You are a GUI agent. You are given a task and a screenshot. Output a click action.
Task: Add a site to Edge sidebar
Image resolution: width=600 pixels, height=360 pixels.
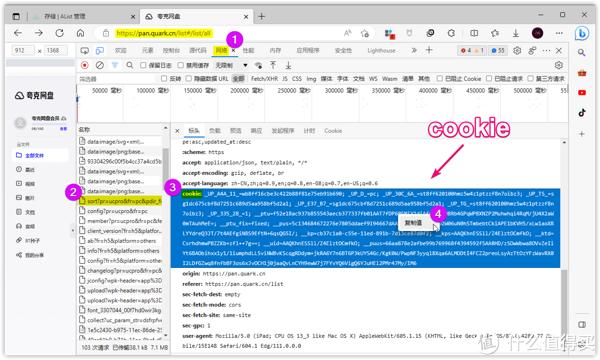582,134
